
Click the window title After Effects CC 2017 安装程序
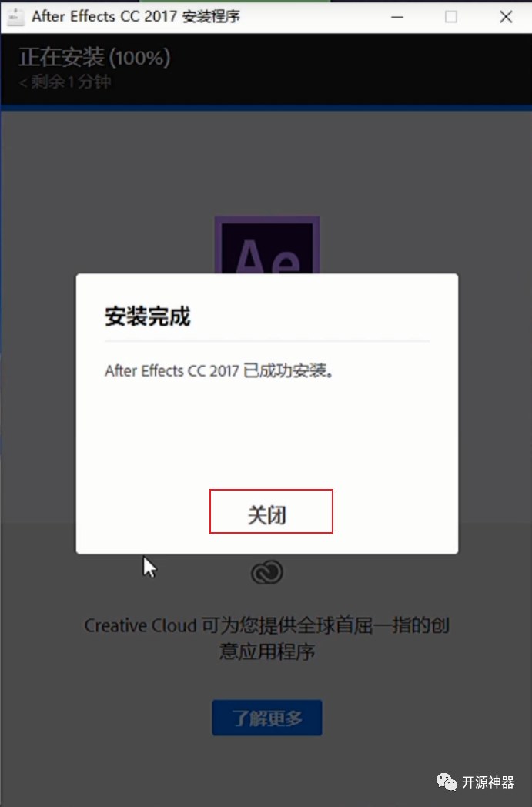[x=136, y=16]
